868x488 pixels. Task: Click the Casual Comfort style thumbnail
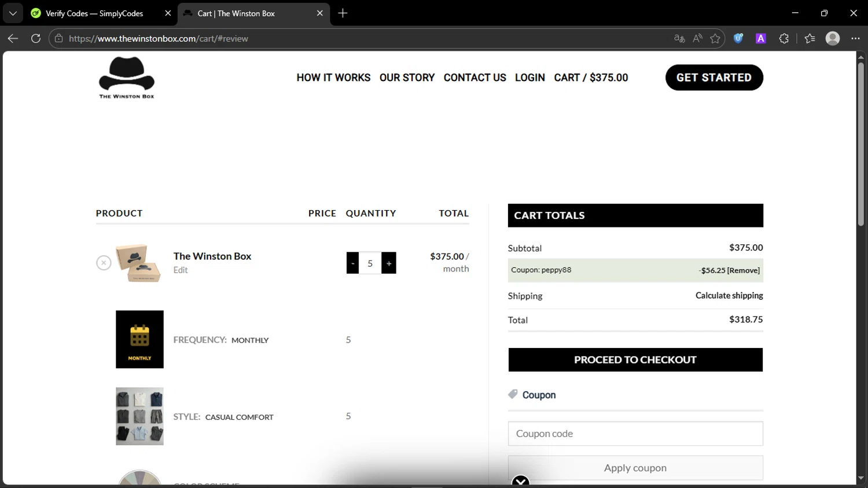(x=139, y=416)
